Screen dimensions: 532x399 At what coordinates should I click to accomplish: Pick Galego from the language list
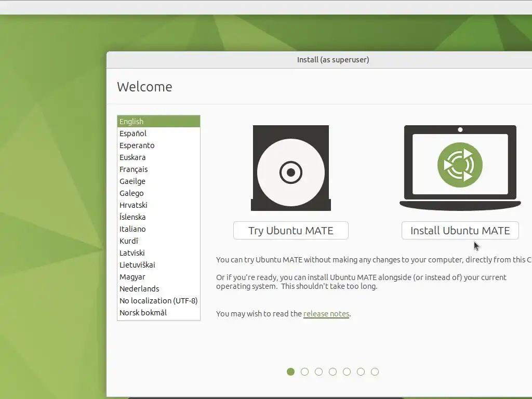tap(158, 193)
